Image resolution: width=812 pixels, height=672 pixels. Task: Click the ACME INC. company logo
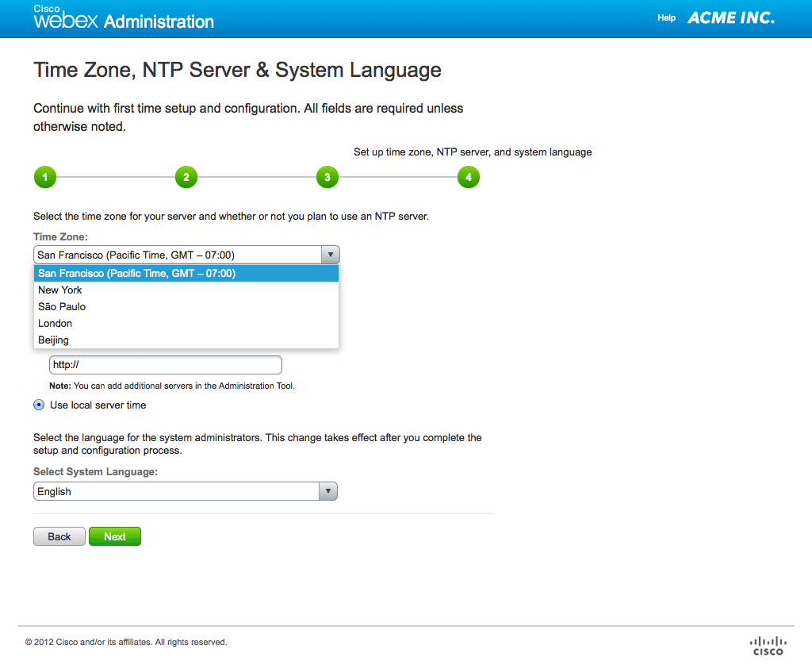pyautogui.click(x=730, y=17)
